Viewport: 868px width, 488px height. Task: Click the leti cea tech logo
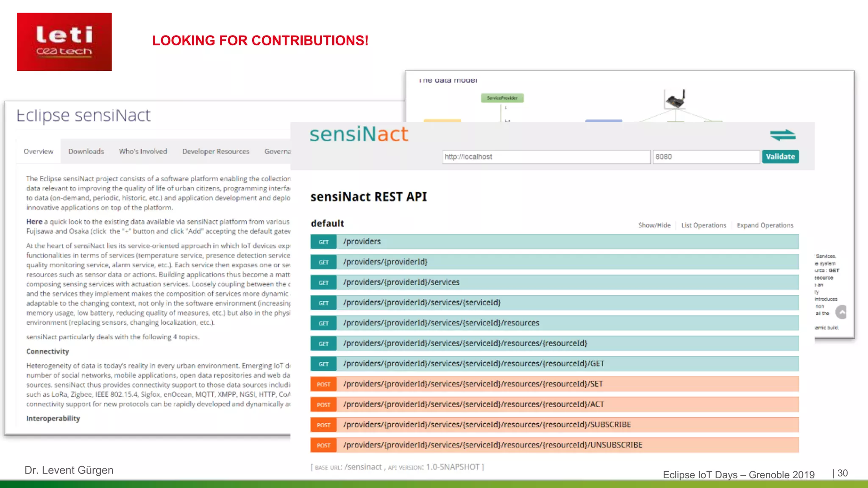pyautogui.click(x=64, y=42)
